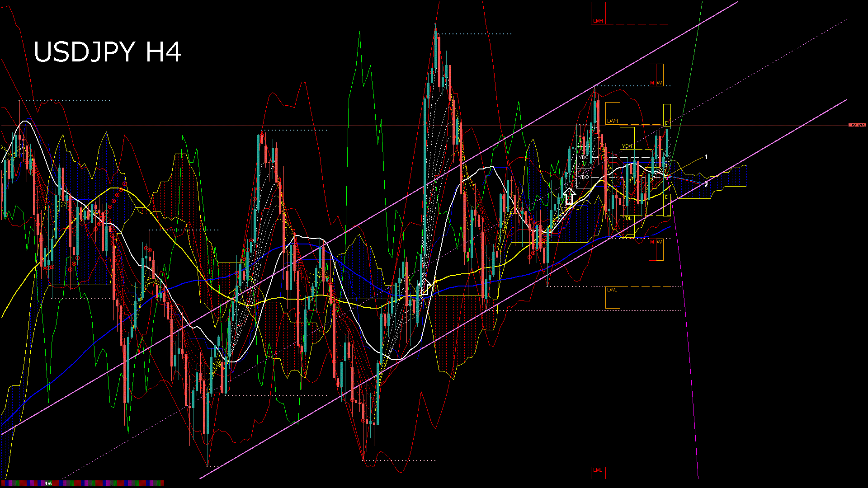Select the LWH last-week-high marker
This screenshot has height=488, width=868.
click(613, 120)
